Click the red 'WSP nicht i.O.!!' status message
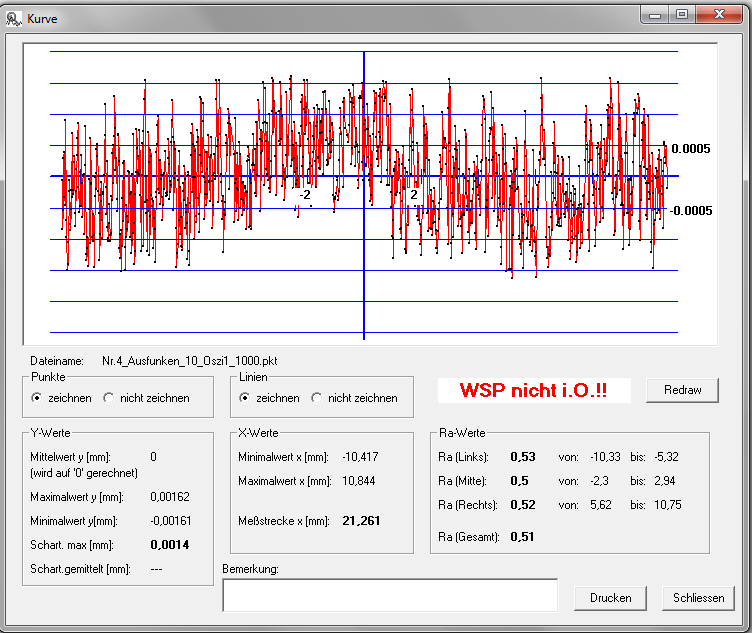The height and width of the screenshot is (633, 752). coord(534,390)
